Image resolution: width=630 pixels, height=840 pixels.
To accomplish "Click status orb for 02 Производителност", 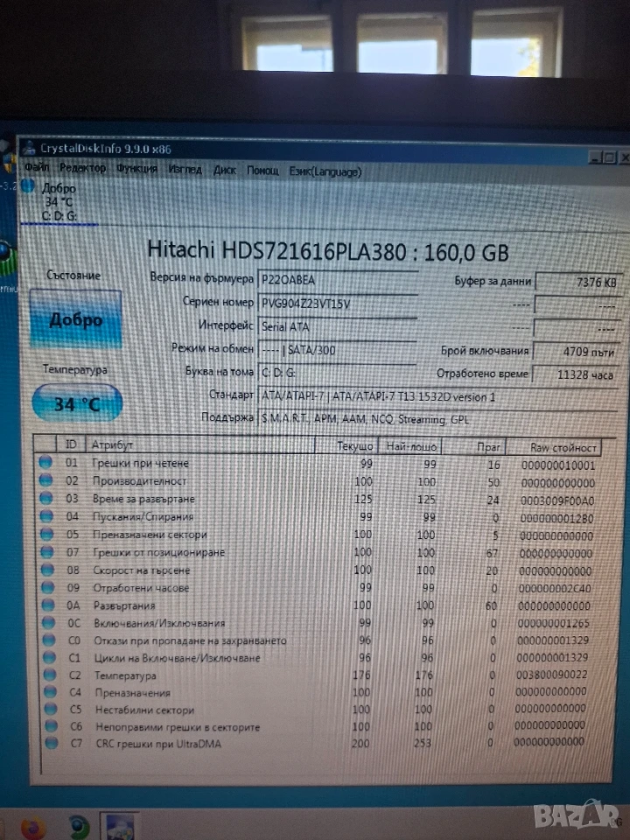I will [46, 480].
